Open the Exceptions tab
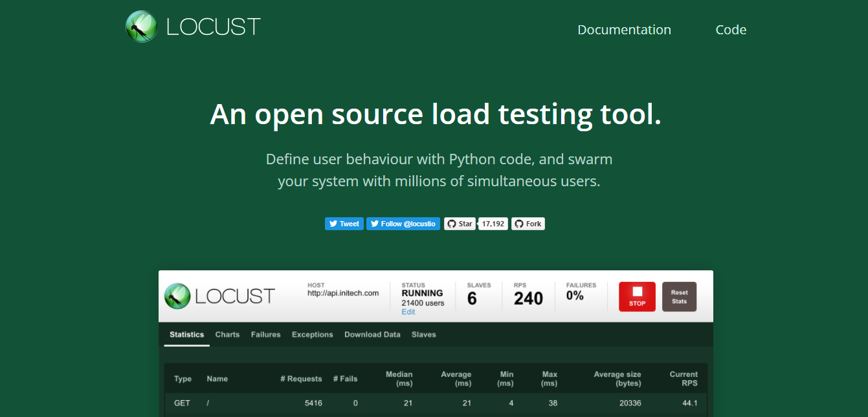 point(313,334)
